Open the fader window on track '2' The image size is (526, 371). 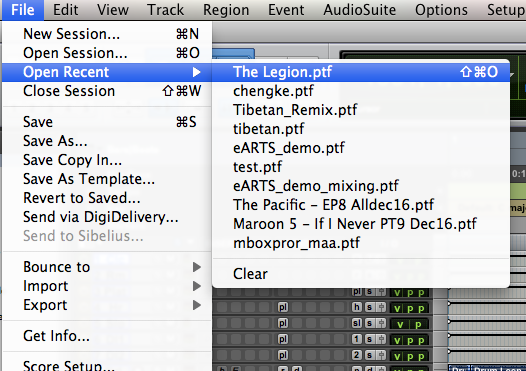coord(381,355)
